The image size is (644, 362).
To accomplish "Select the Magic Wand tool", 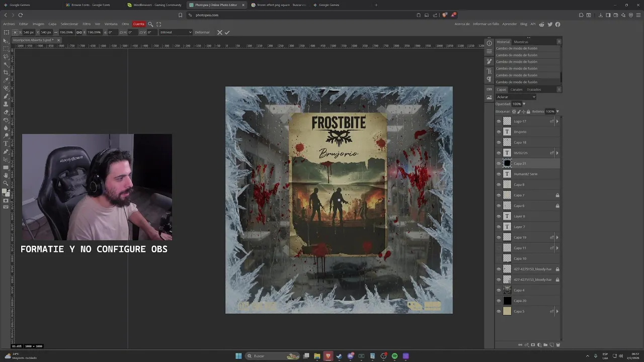I will click(6, 64).
